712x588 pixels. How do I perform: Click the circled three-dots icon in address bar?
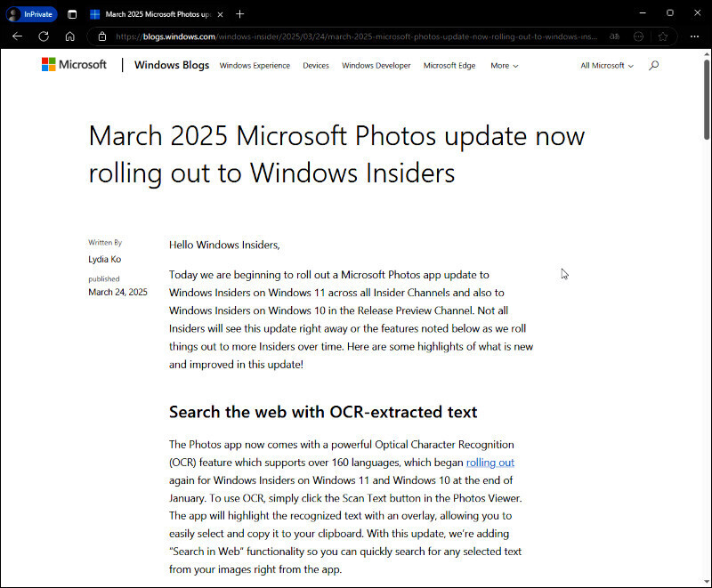pos(638,36)
